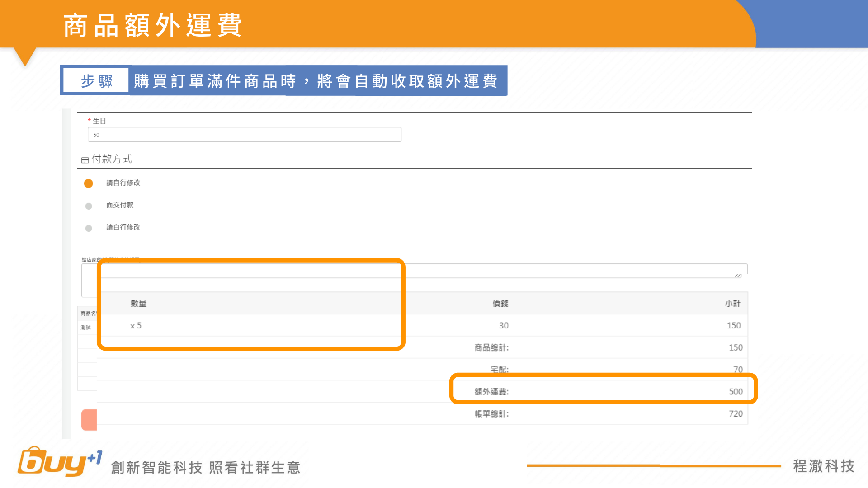Click the textarea resize handle icon
The image size is (868, 488).
[738, 275]
